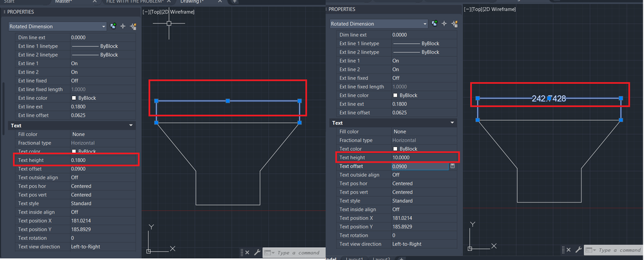Select Ext line fixed 'Off' in left panel
The height and width of the screenshot is (260, 644).
pos(74,81)
